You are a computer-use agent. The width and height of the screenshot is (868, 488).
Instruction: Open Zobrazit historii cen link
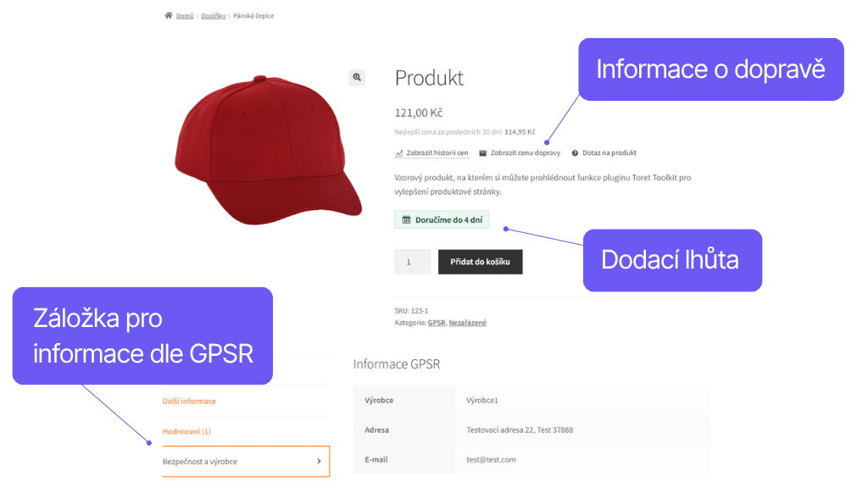click(x=437, y=153)
